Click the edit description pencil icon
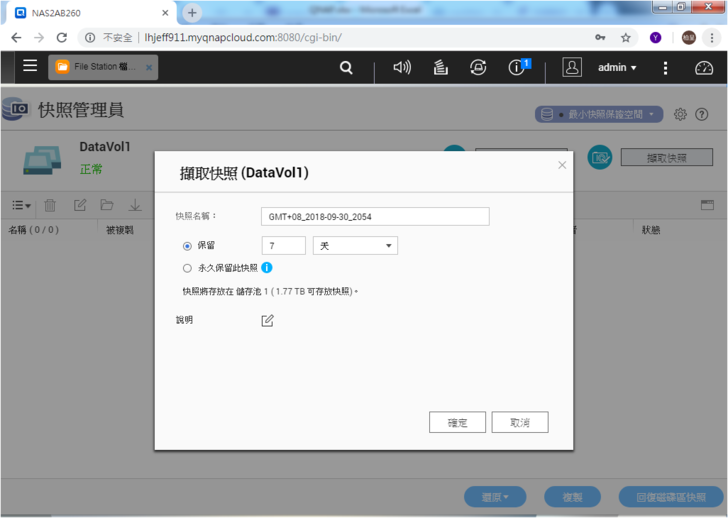Image resolution: width=728 pixels, height=518 pixels. pos(267,321)
